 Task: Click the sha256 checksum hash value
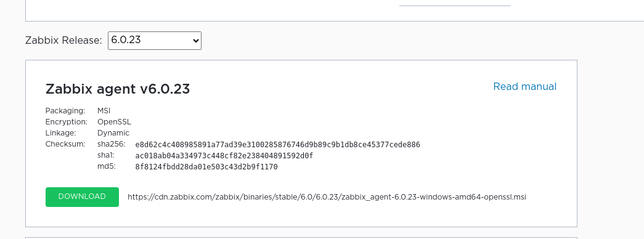pos(278,145)
